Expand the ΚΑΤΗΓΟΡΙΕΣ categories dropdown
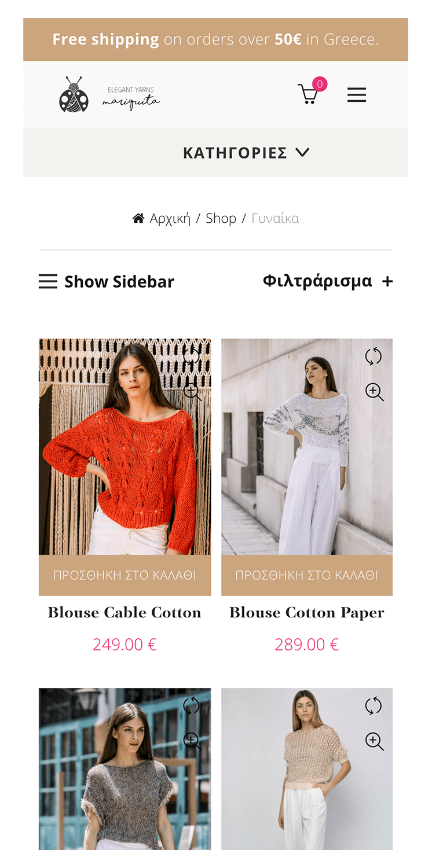 247,153
